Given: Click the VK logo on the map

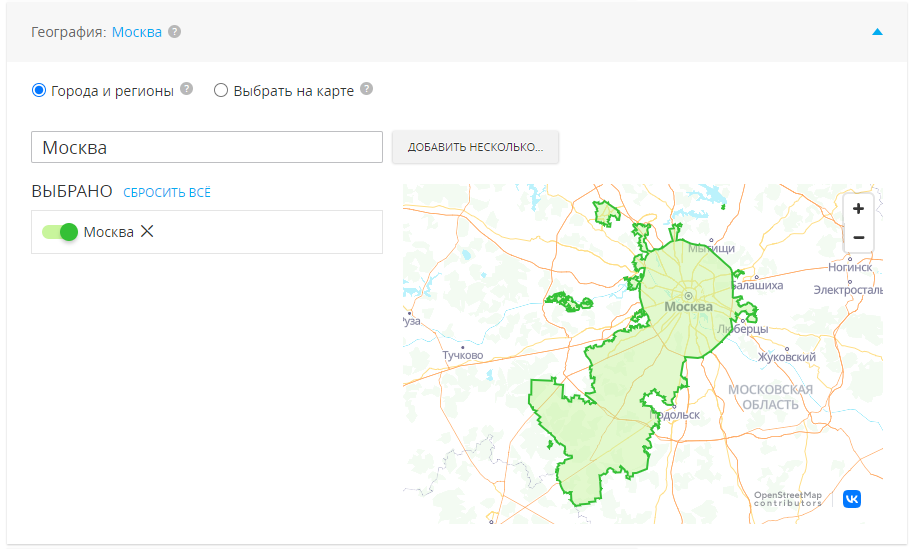Looking at the screenshot, I should point(851,498).
